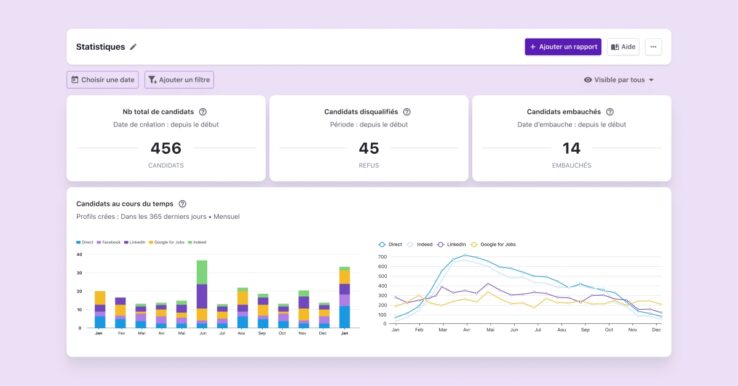Image resolution: width=738 pixels, height=386 pixels.
Task: Open help for Candidats au cours du temps
Action: 182,204
